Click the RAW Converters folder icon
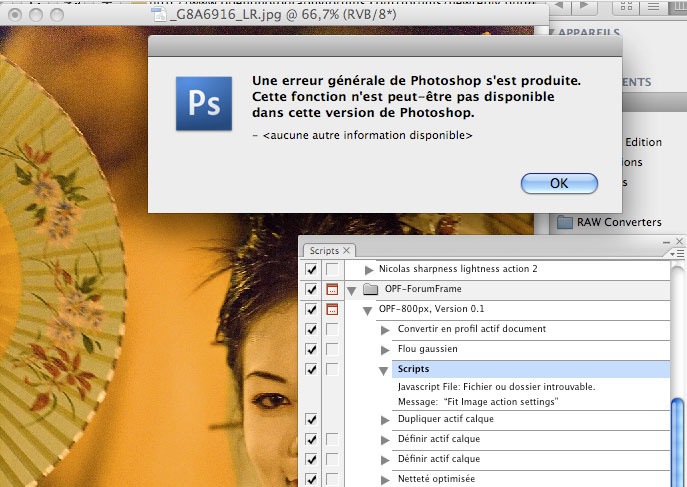Image resolution: width=687 pixels, height=487 pixels. 565,222
